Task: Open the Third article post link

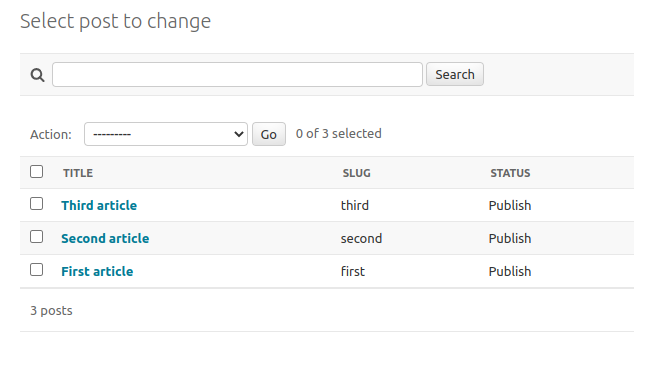Action: coord(99,205)
